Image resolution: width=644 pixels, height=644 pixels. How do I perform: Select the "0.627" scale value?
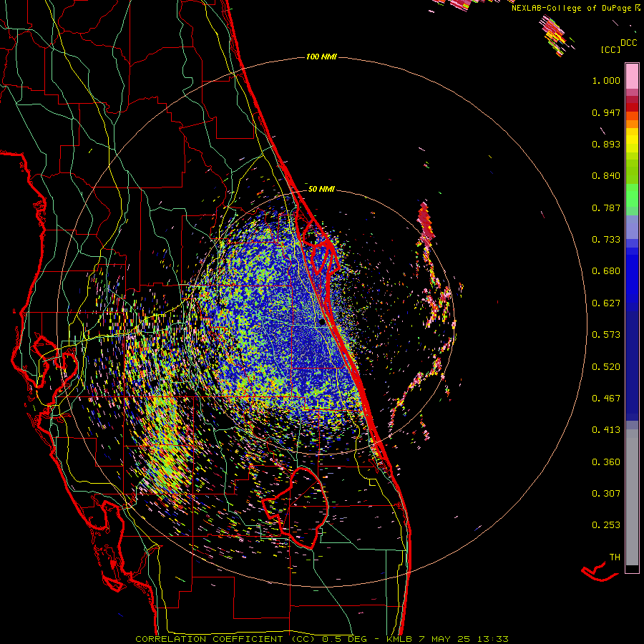606,303
